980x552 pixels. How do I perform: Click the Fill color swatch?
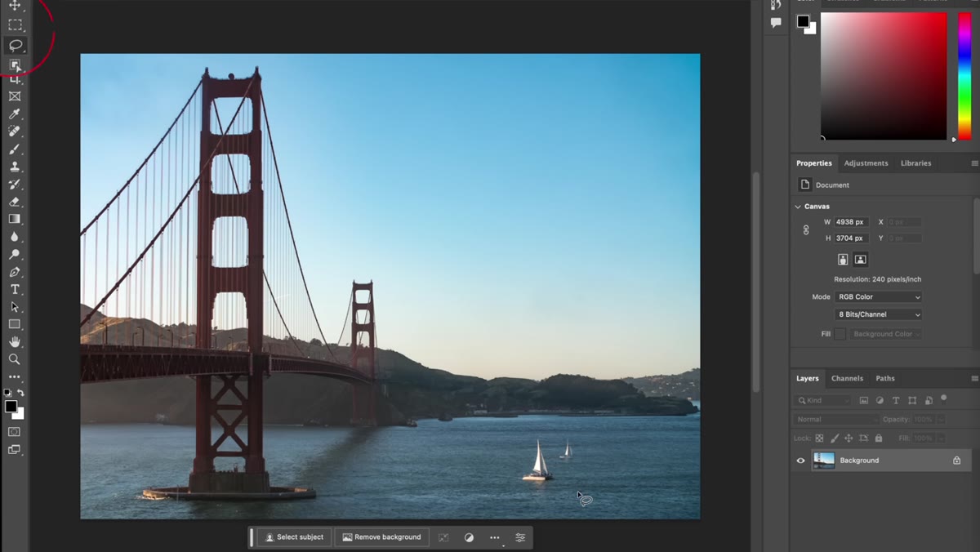(840, 334)
